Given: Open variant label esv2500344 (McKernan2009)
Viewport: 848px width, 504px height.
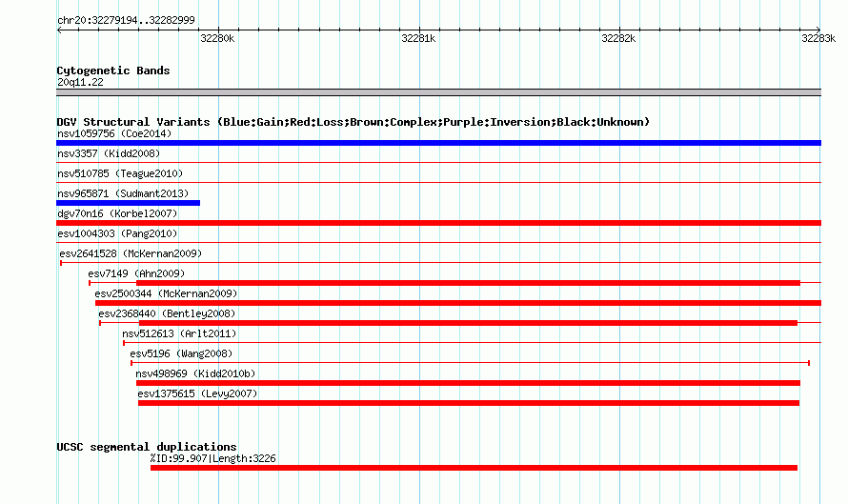Looking at the screenshot, I should [x=166, y=293].
